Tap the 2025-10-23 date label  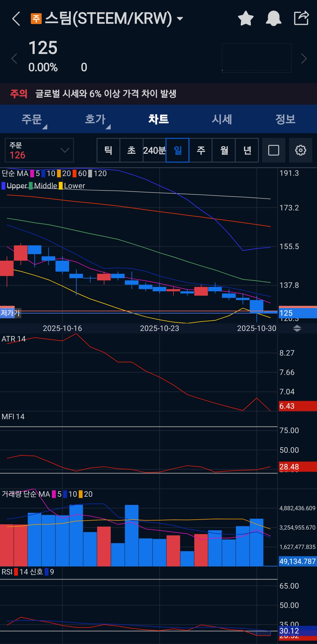pyautogui.click(x=159, y=328)
